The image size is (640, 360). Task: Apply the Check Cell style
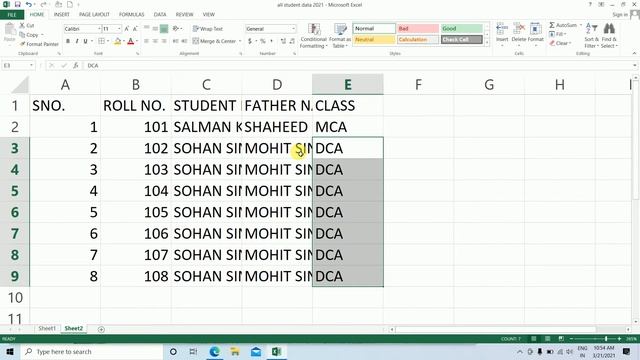click(x=461, y=40)
